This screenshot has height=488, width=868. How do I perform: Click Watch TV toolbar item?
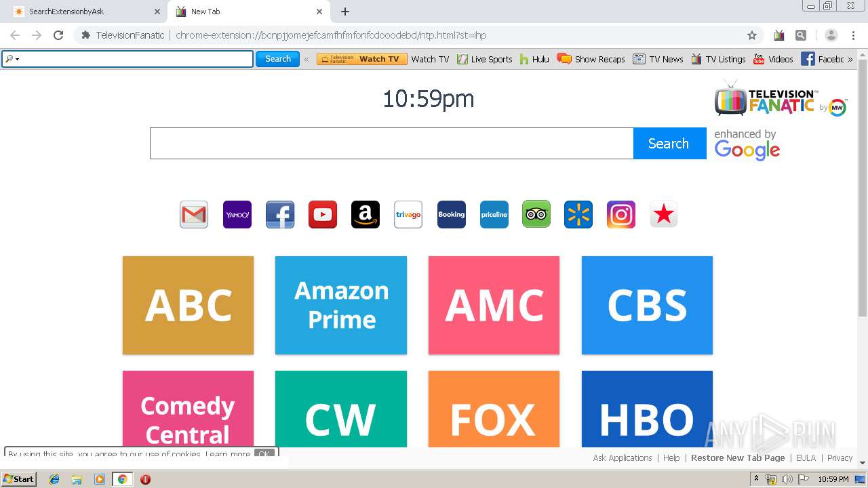coord(430,59)
